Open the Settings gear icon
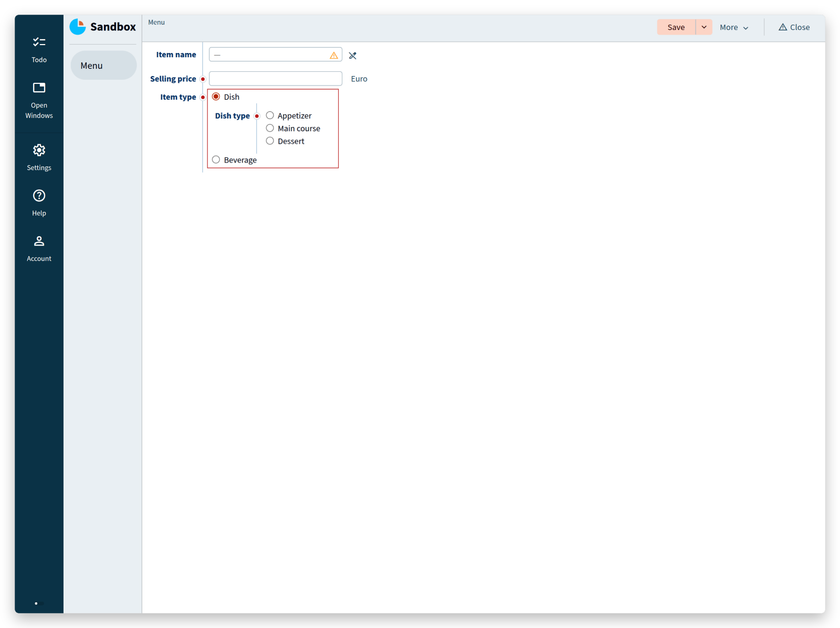This screenshot has width=840, height=628. pos(39,150)
